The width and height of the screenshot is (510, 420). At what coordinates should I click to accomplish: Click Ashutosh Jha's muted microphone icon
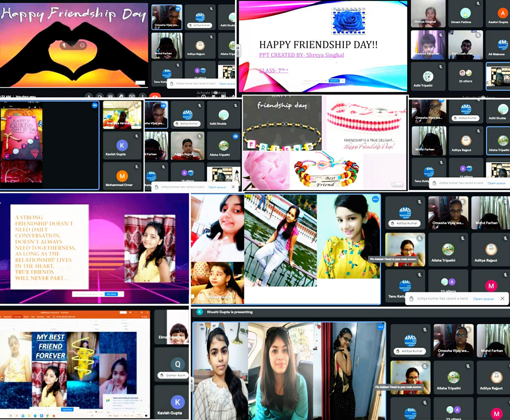point(478,35)
